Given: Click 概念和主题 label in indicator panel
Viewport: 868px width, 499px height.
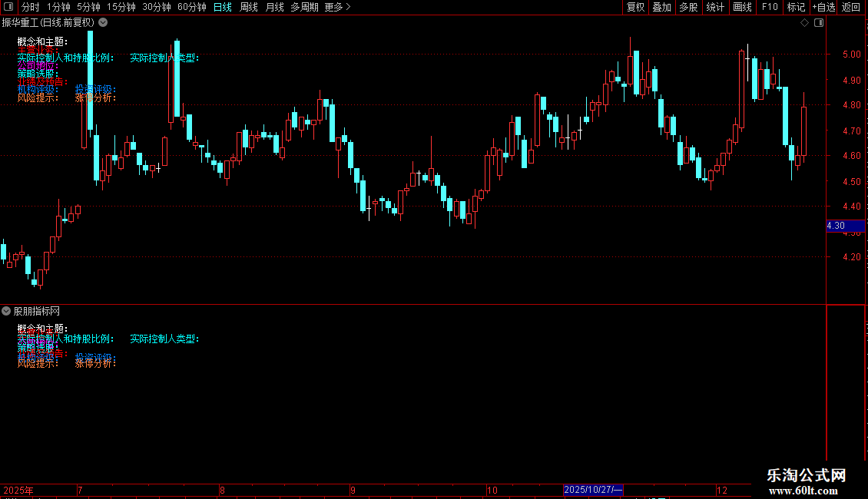Looking at the screenshot, I should 42,329.
